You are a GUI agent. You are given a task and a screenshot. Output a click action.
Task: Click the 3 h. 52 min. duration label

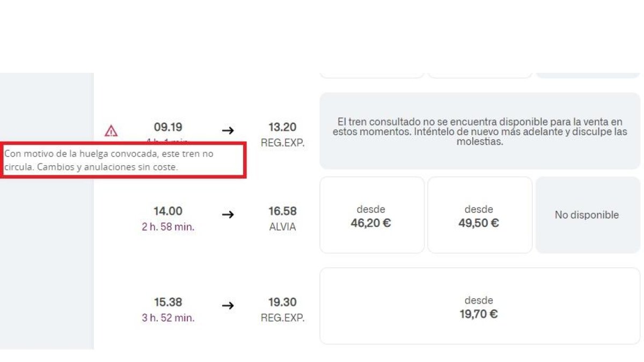click(x=168, y=317)
